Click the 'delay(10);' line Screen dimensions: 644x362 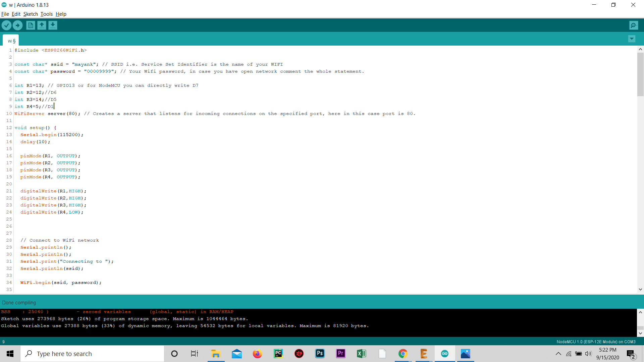tap(35, 142)
